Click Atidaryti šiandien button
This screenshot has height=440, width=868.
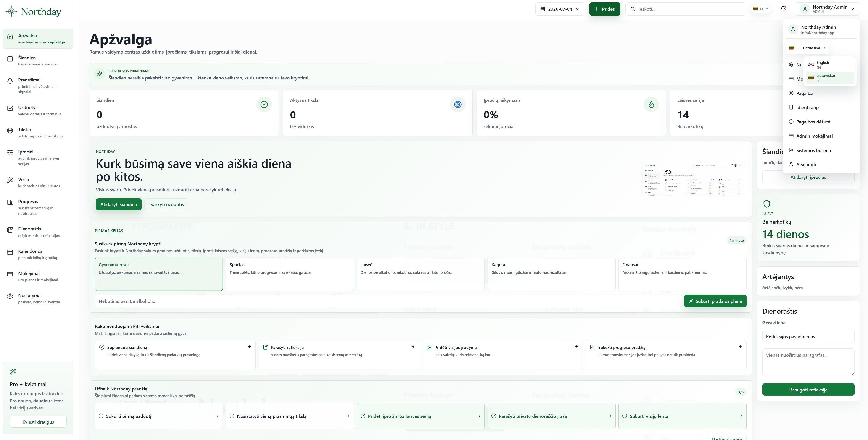pyautogui.click(x=119, y=204)
